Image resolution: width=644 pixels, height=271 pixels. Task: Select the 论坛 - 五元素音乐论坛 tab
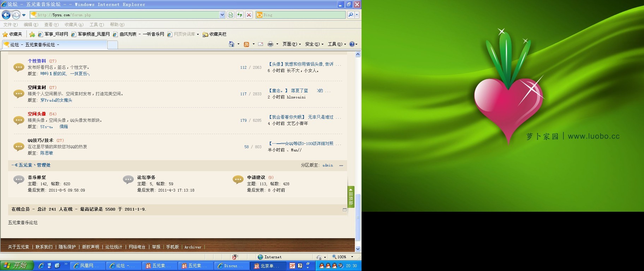[54, 44]
